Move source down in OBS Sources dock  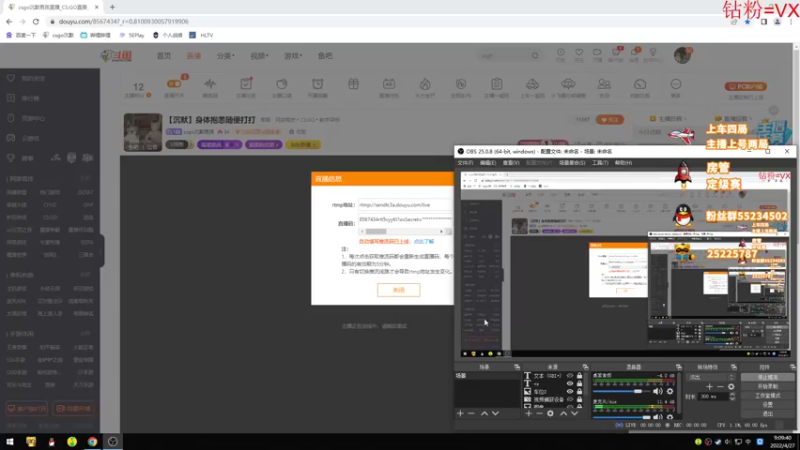click(x=574, y=413)
